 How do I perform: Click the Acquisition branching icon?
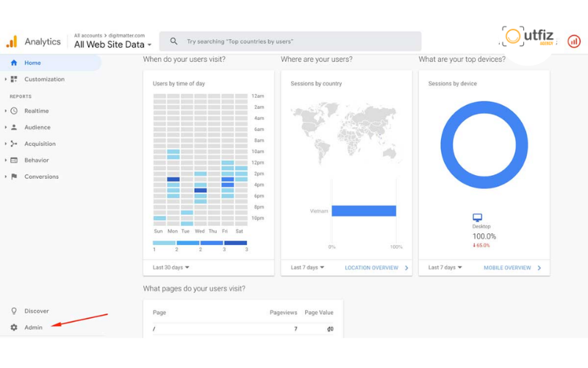click(x=14, y=144)
